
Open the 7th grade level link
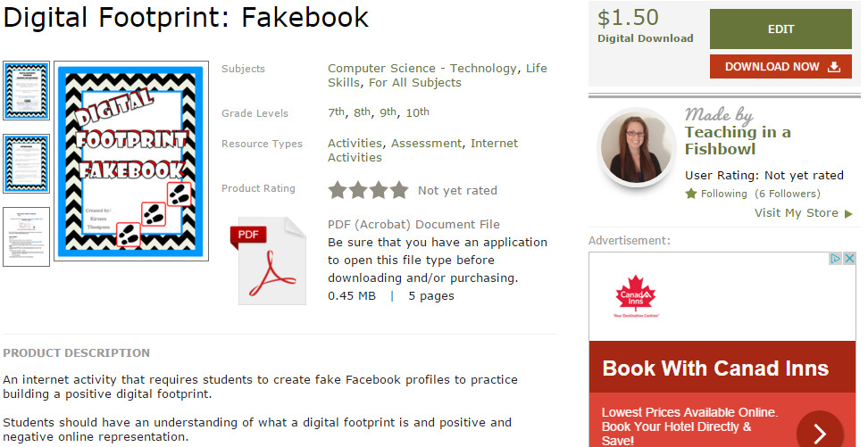pyautogui.click(x=336, y=112)
